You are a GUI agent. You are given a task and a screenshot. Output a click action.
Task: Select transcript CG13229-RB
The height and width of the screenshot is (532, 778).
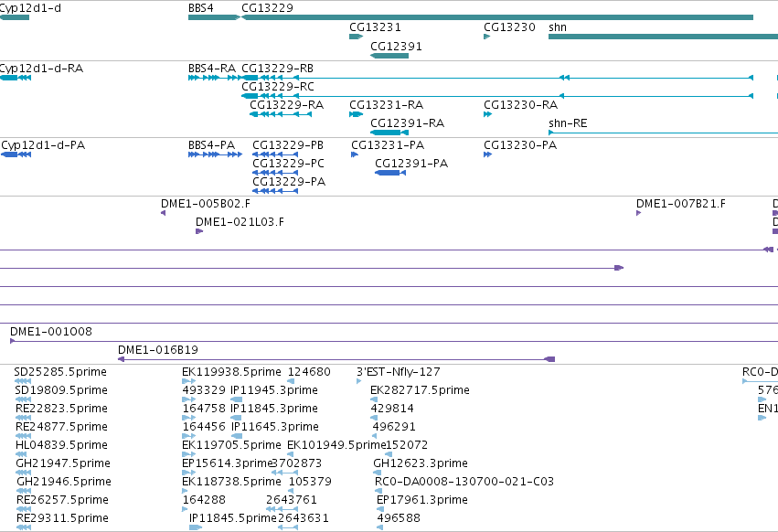[497, 78]
